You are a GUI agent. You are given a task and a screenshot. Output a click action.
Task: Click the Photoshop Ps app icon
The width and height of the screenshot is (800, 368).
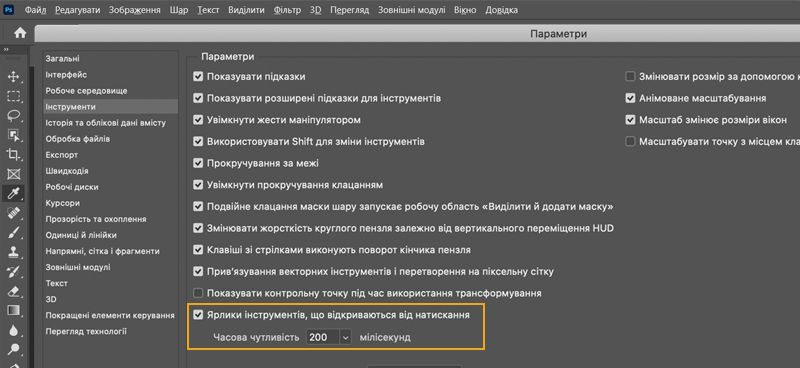pos(9,10)
